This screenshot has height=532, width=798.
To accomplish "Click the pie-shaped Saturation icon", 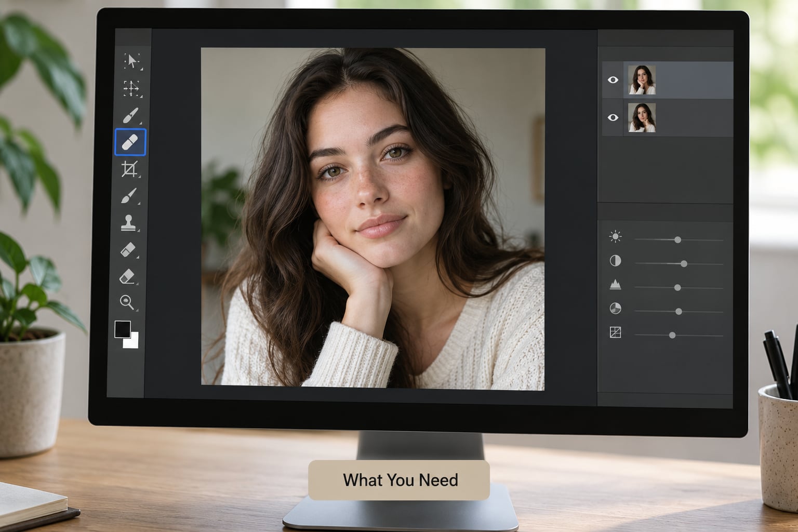I will tap(615, 309).
